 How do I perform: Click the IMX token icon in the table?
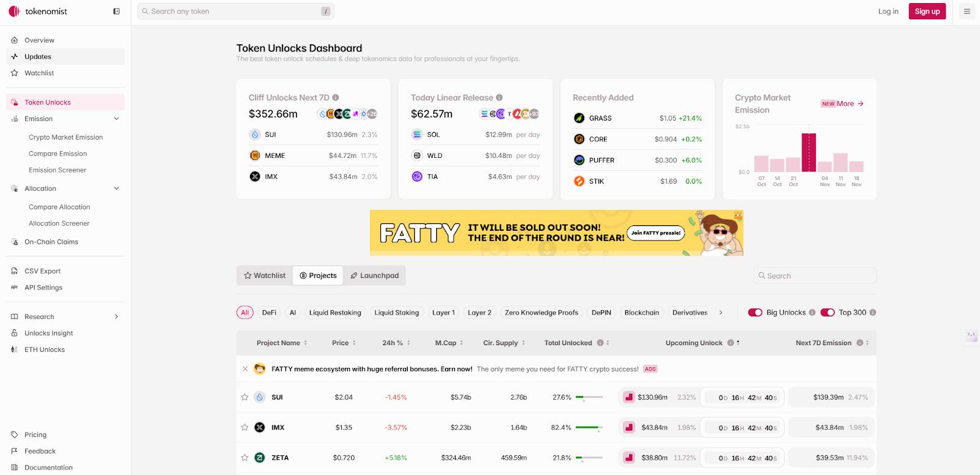[260, 427]
